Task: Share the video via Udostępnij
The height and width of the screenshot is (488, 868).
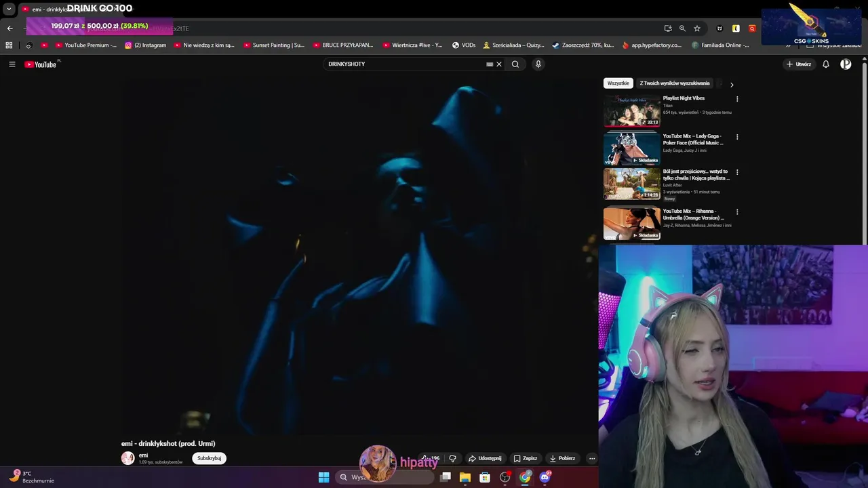Action: pyautogui.click(x=485, y=458)
